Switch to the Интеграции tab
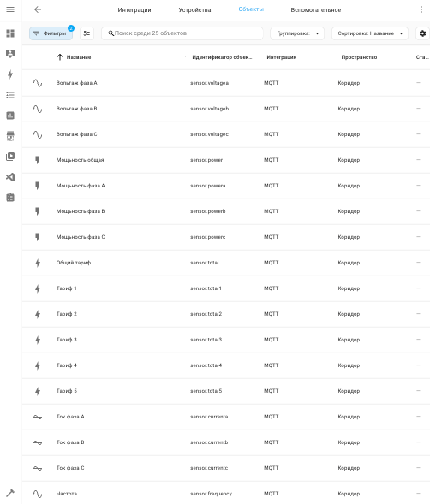This screenshot has width=430, height=504. [134, 10]
